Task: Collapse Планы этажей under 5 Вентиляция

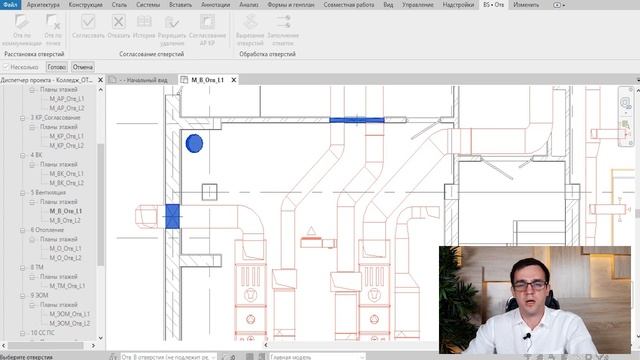Action: click(32, 202)
